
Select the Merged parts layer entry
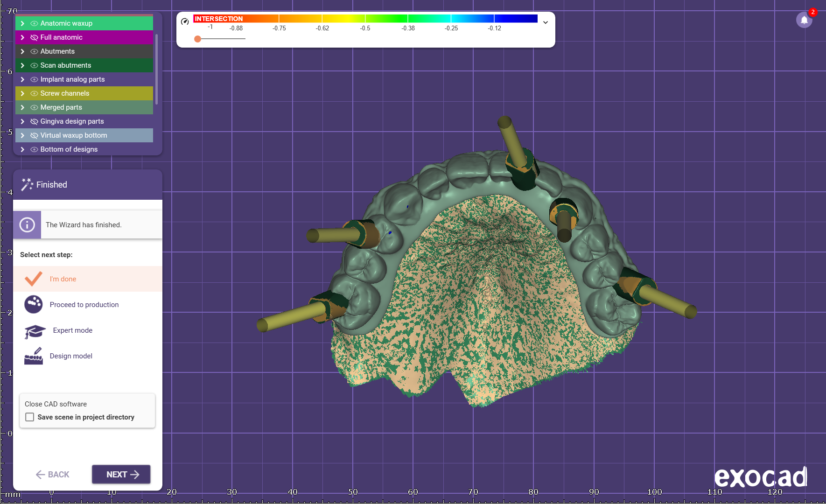[61, 107]
